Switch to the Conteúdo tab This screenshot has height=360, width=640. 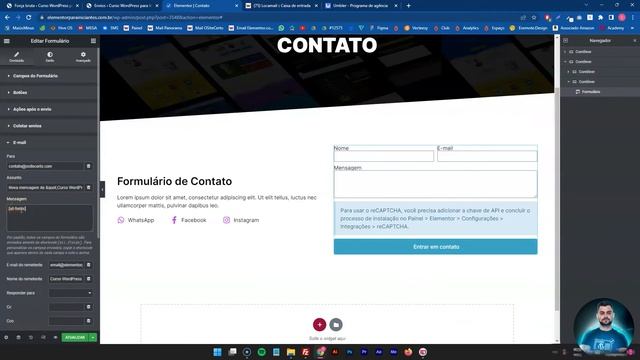pos(16,57)
